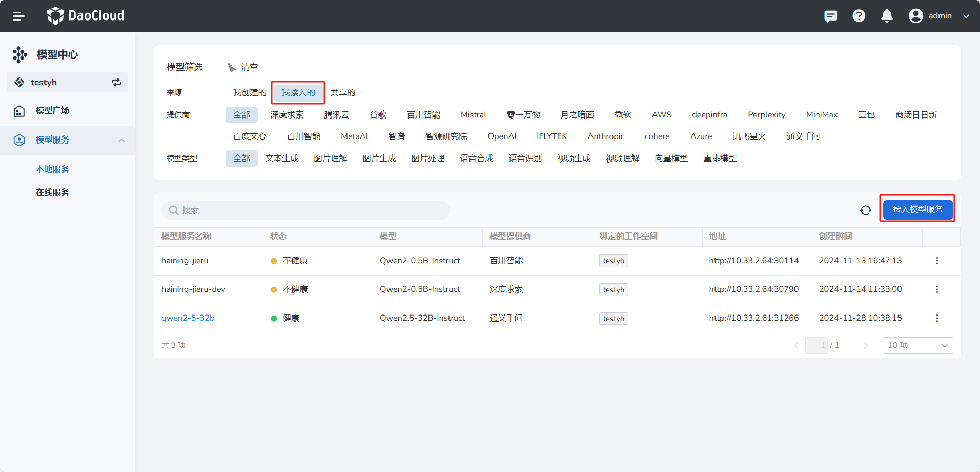The image size is (980, 472).
Task: Filter model type by 语音识别
Action: click(525, 159)
